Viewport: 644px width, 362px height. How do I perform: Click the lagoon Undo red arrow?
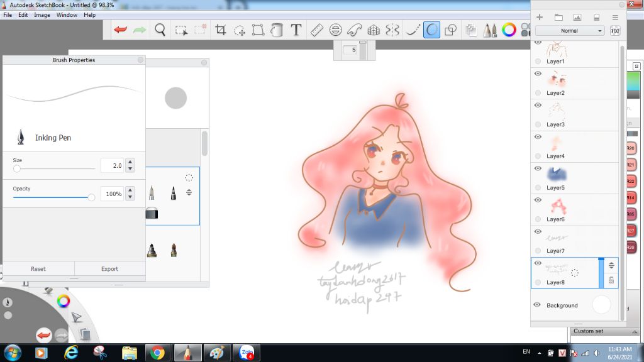tap(43, 336)
